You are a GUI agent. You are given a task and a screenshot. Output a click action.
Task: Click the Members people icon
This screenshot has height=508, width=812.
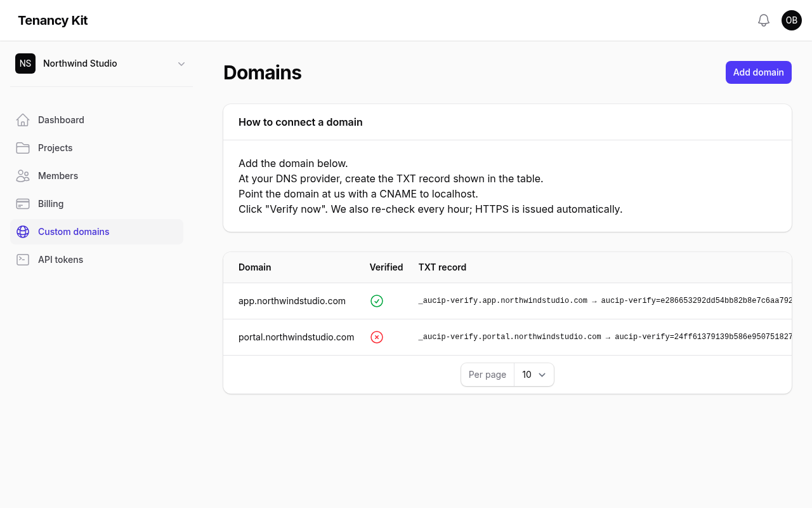(23, 176)
